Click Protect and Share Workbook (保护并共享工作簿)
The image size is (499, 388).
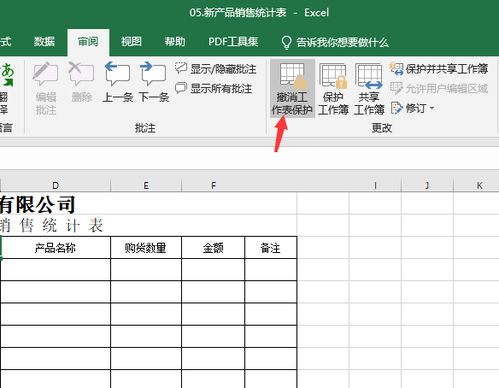tap(439, 69)
